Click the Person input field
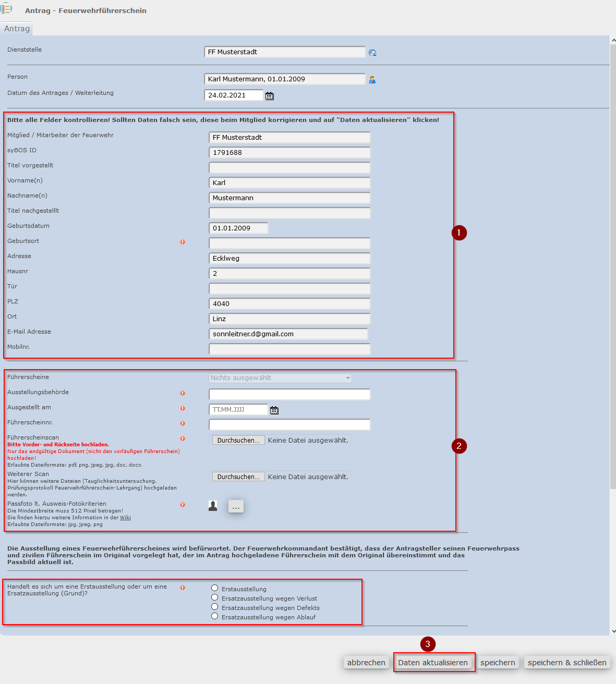616x684 pixels. pyautogui.click(x=285, y=79)
